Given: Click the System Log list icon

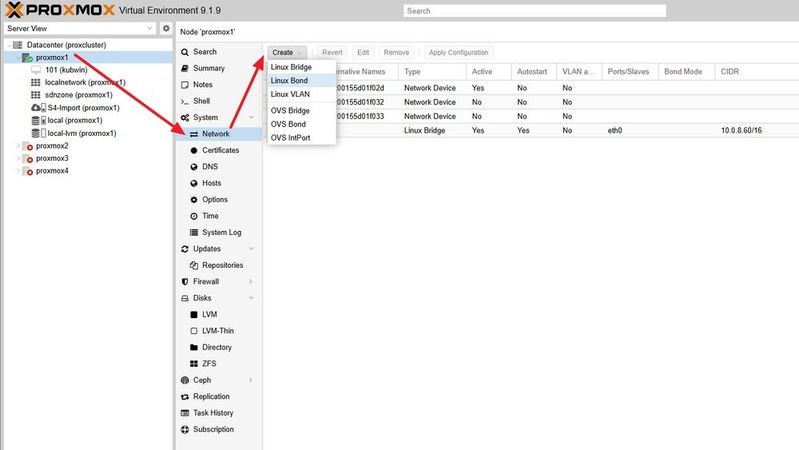Looking at the screenshot, I should tap(194, 232).
